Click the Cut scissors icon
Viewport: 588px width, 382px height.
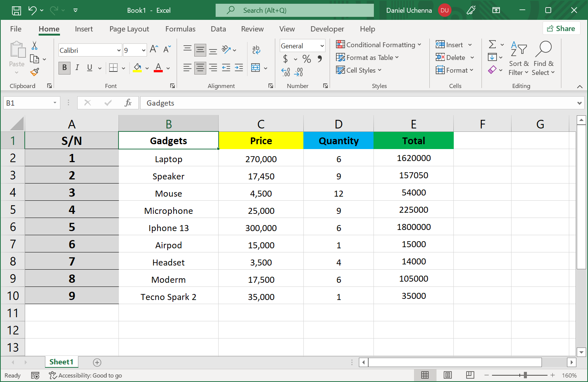click(34, 46)
